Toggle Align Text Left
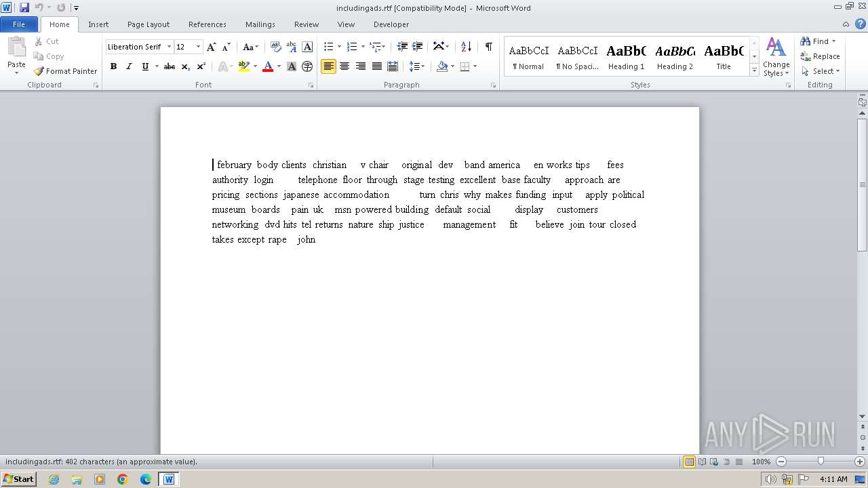 (328, 66)
